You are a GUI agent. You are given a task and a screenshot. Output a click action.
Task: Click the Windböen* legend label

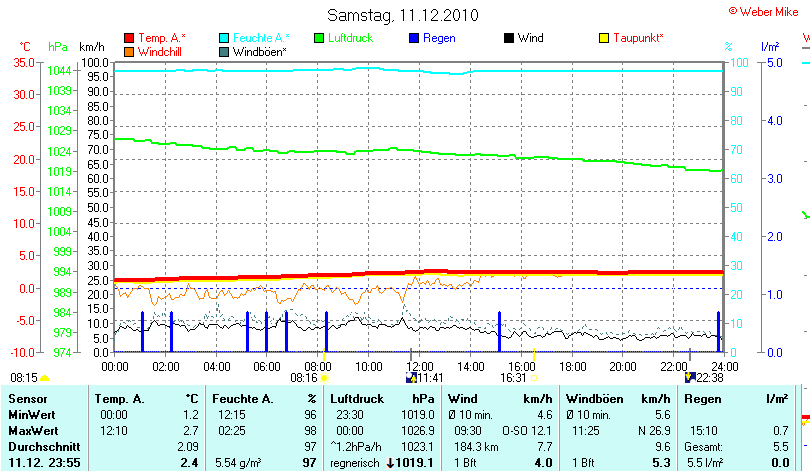click(x=259, y=52)
